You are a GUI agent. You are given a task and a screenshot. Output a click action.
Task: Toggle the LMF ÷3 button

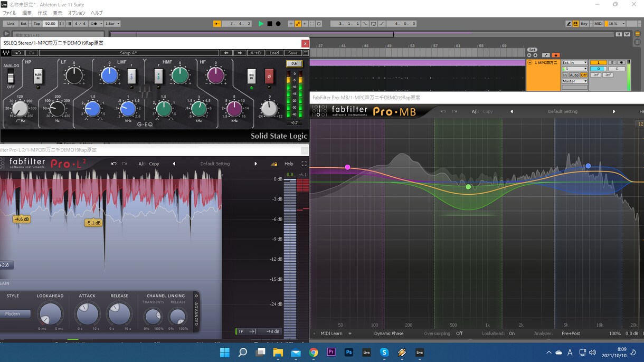(132, 77)
